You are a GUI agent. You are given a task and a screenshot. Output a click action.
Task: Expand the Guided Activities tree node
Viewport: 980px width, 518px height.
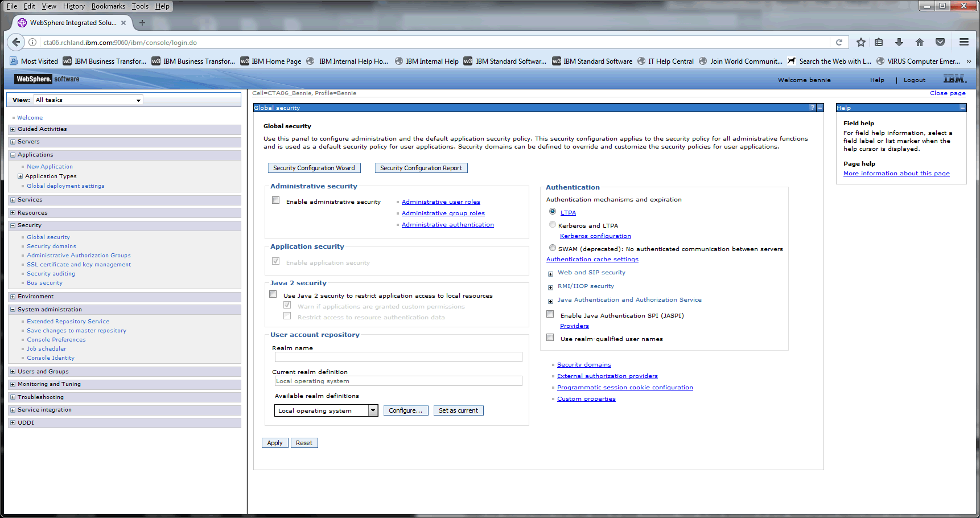(13, 129)
